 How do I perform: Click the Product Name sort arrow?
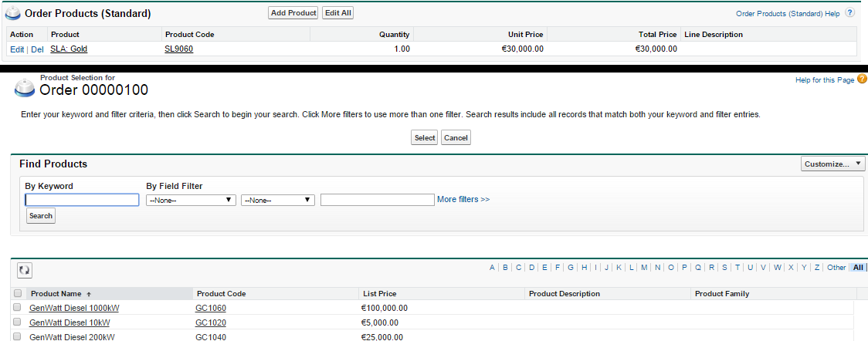tap(87, 294)
